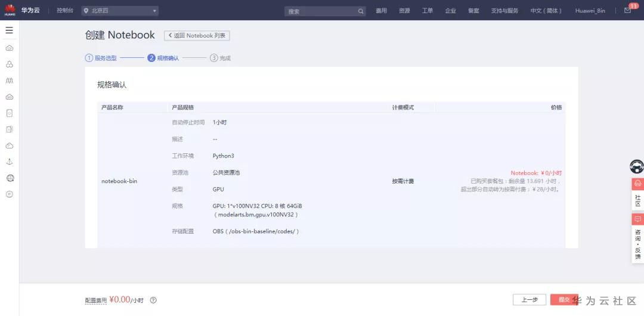Image resolution: width=644 pixels, height=316 pixels.
Task: Click the GPU type value
Action: click(x=218, y=190)
